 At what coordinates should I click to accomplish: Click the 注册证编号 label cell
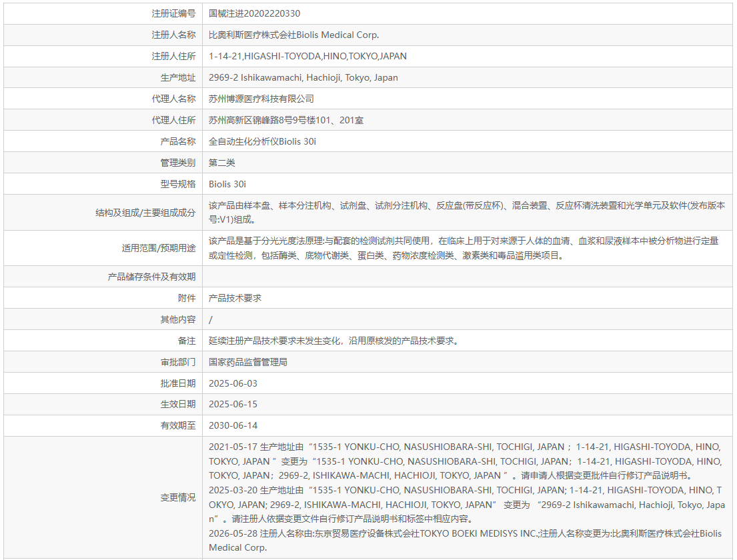tap(103, 13)
